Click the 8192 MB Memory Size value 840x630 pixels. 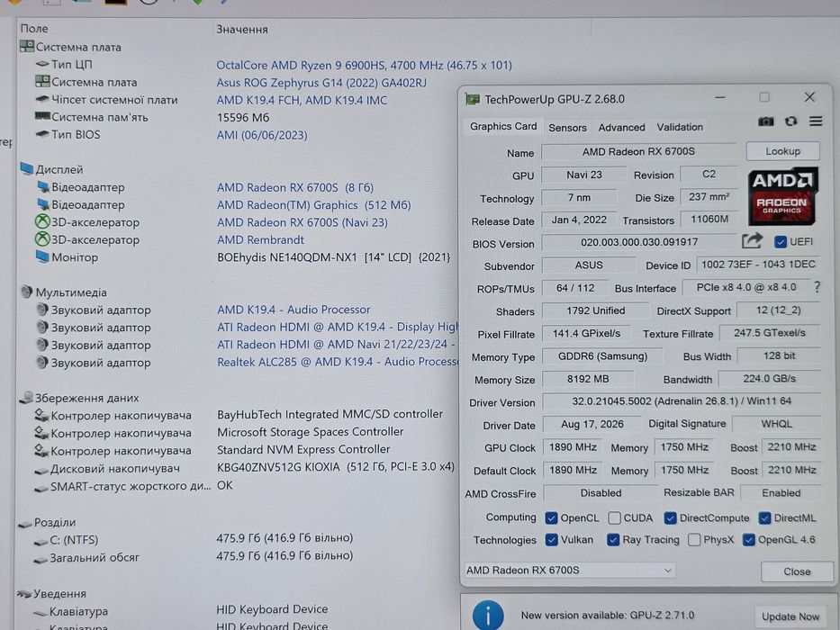click(588, 379)
